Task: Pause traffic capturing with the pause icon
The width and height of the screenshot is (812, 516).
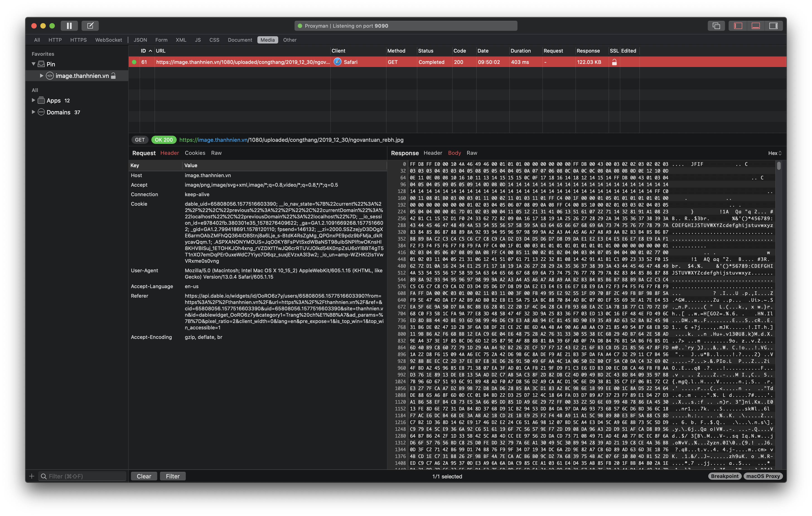Action: (x=70, y=26)
